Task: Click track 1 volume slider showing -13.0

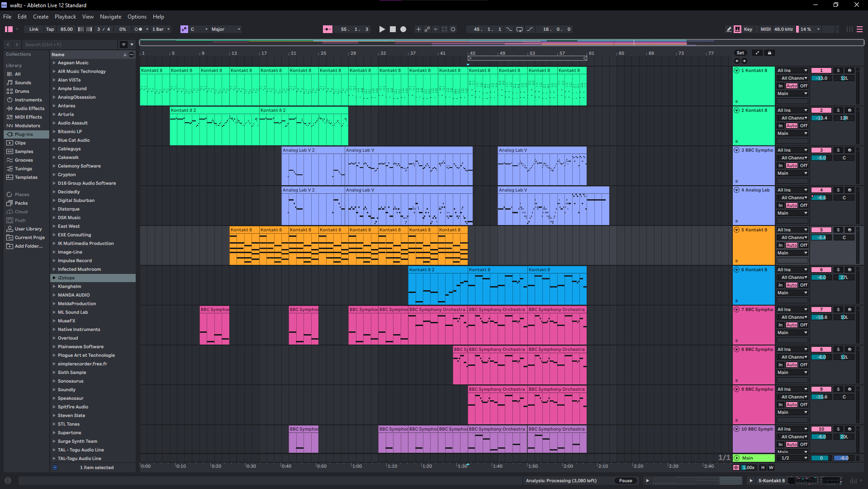Action: coord(821,78)
